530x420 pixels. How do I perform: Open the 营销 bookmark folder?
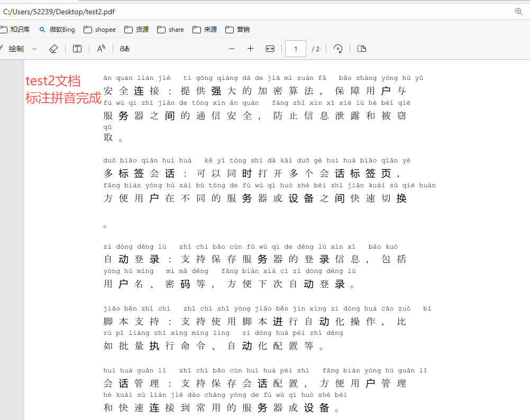coord(237,30)
